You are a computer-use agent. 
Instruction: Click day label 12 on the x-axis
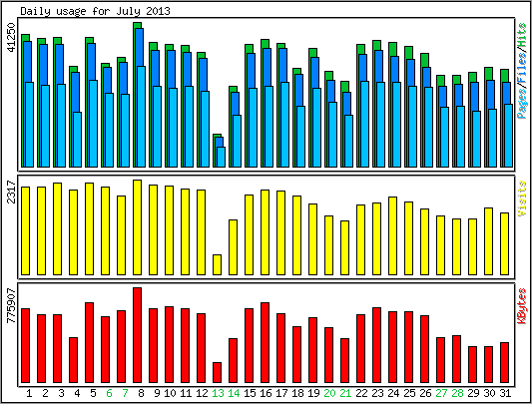[x=202, y=393]
